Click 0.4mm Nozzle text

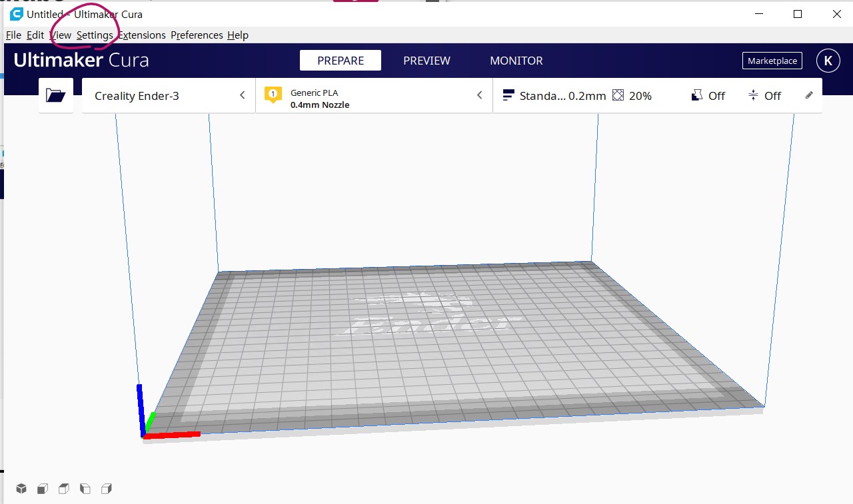320,105
